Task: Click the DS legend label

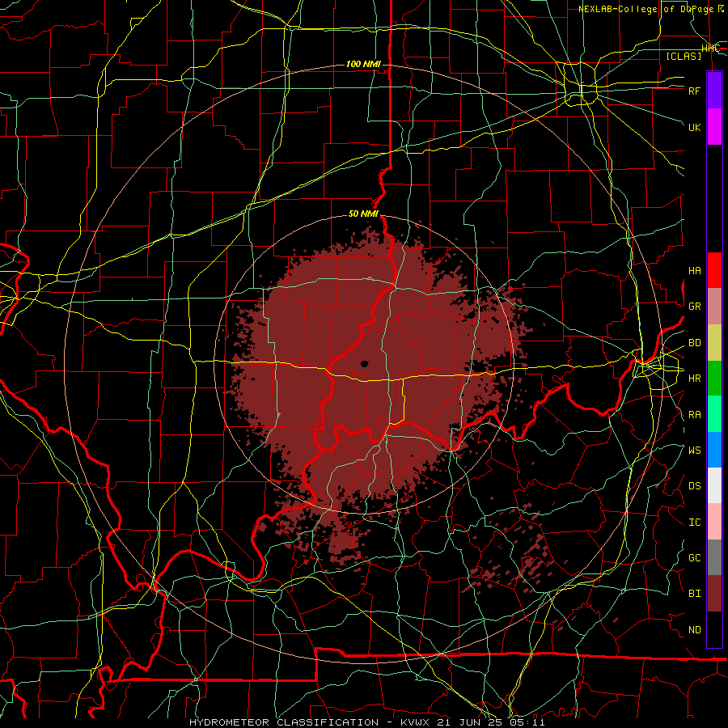Action: (x=695, y=486)
